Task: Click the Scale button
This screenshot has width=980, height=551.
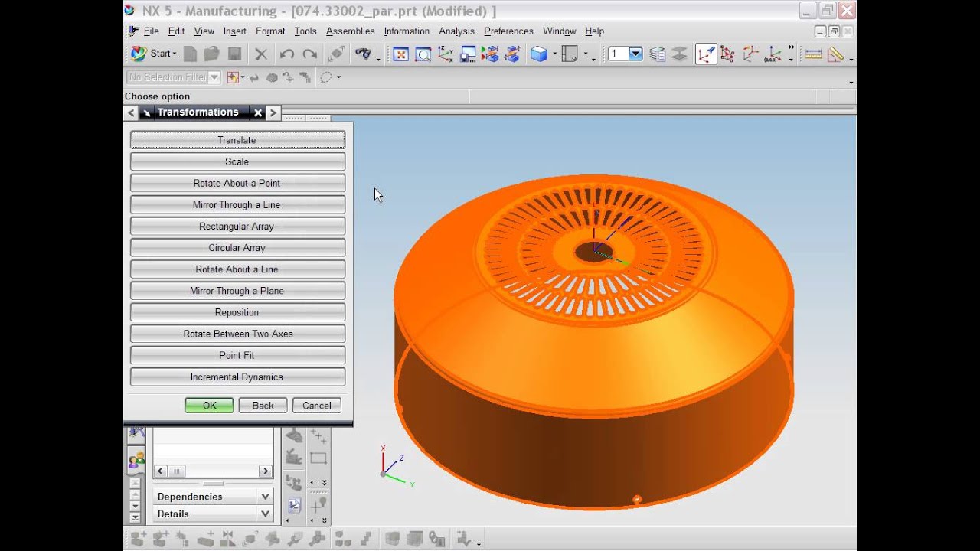Action: pyautogui.click(x=237, y=161)
